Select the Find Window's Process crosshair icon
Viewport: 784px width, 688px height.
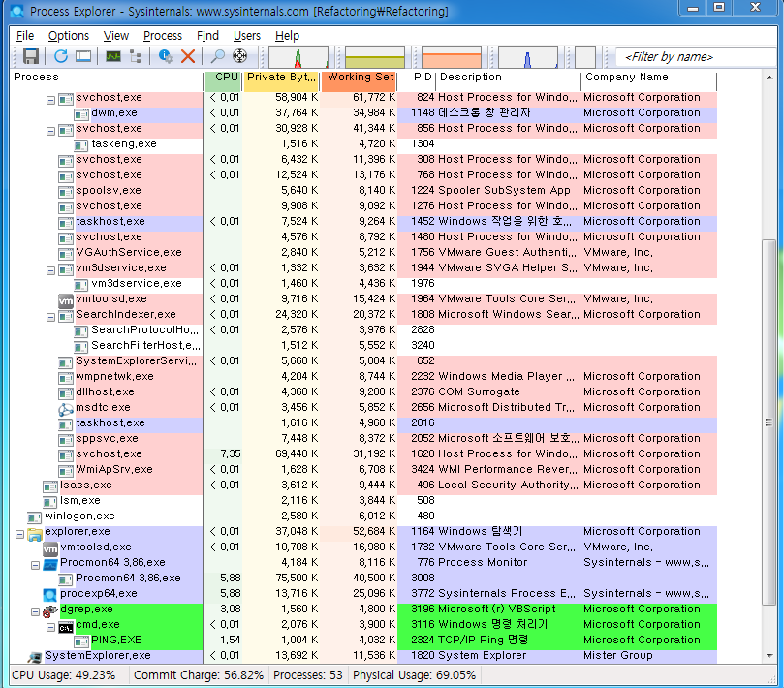point(240,56)
